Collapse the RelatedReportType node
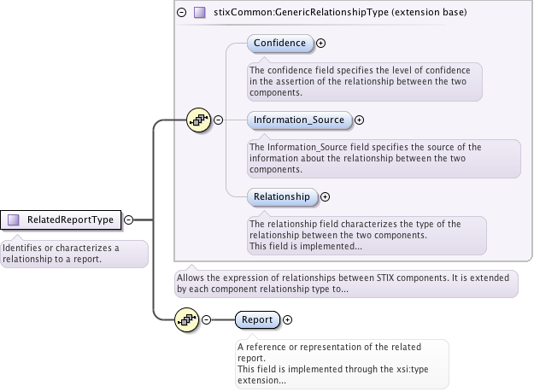This screenshot has width=534, height=392. coord(128,219)
